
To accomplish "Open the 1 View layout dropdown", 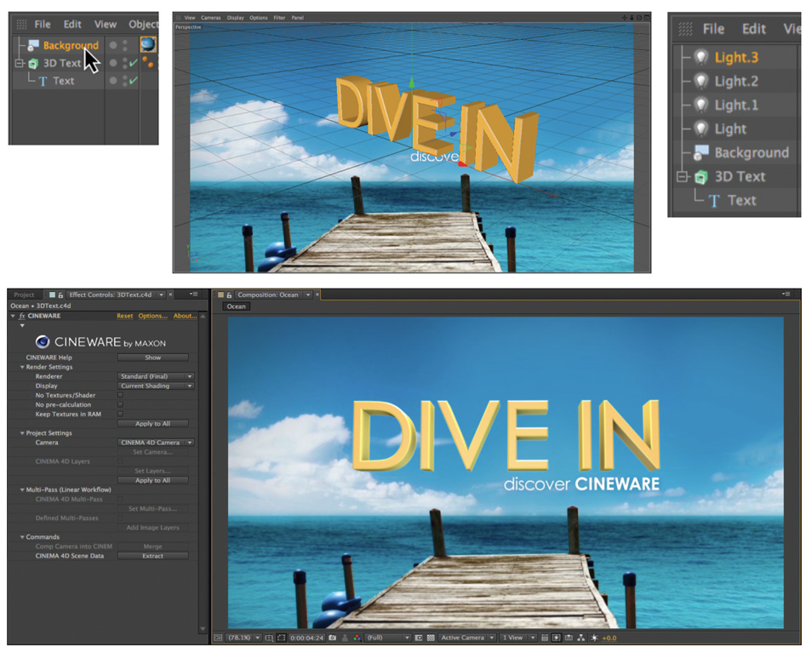I will click(x=518, y=638).
